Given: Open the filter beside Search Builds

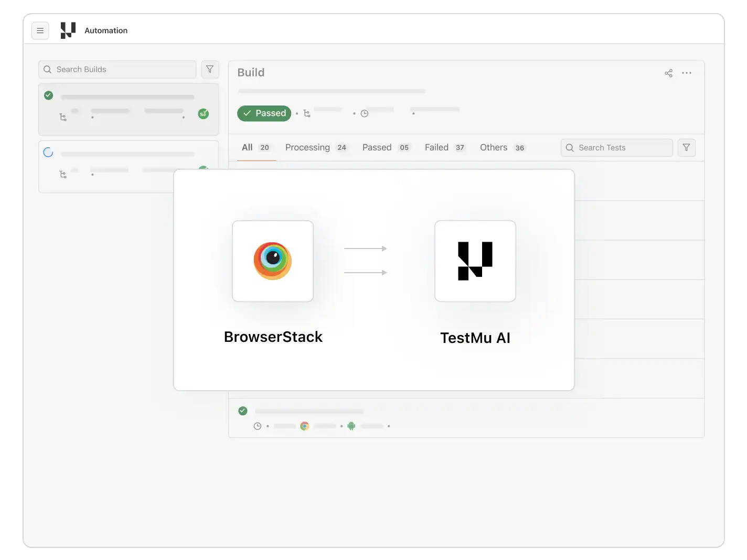Looking at the screenshot, I should [x=210, y=69].
